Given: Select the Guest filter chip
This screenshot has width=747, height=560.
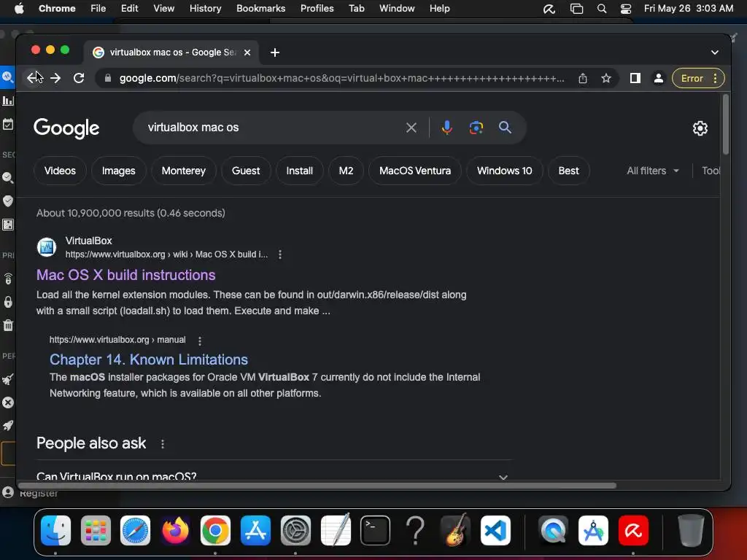Looking at the screenshot, I should click(246, 171).
